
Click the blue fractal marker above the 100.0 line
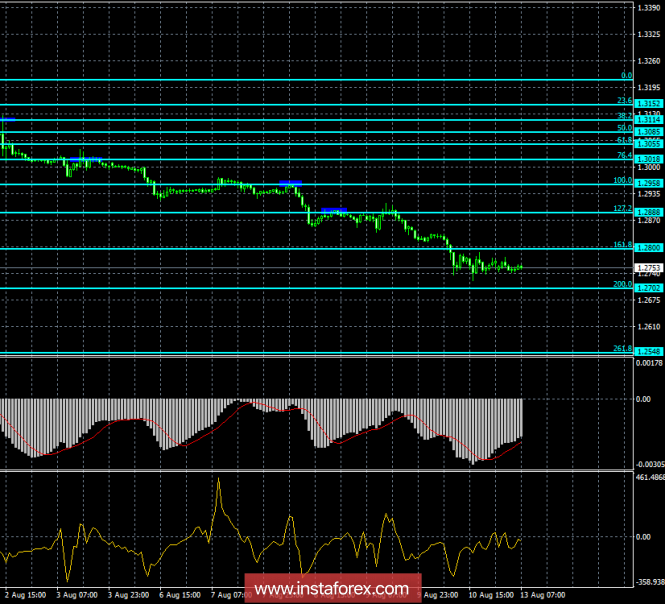coord(290,182)
